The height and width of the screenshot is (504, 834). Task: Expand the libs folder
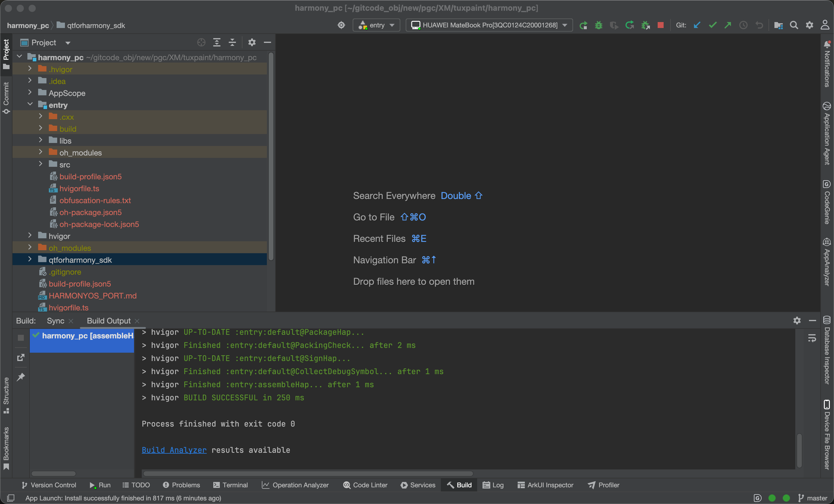point(41,140)
